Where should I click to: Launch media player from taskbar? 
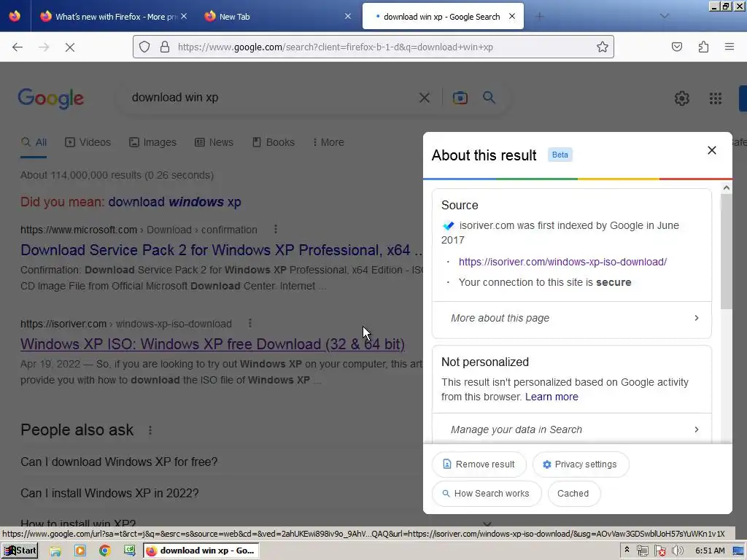coord(80,551)
